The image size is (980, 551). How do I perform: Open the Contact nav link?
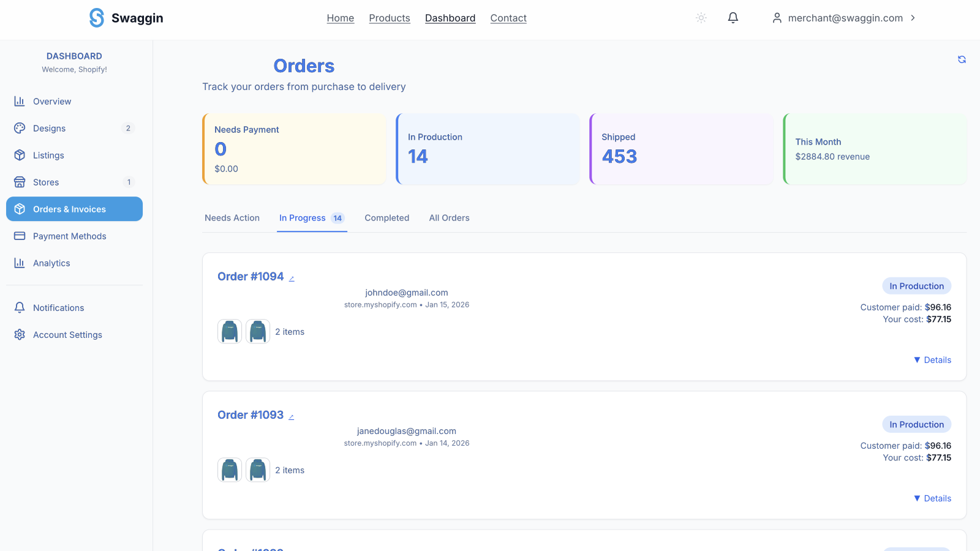point(508,18)
